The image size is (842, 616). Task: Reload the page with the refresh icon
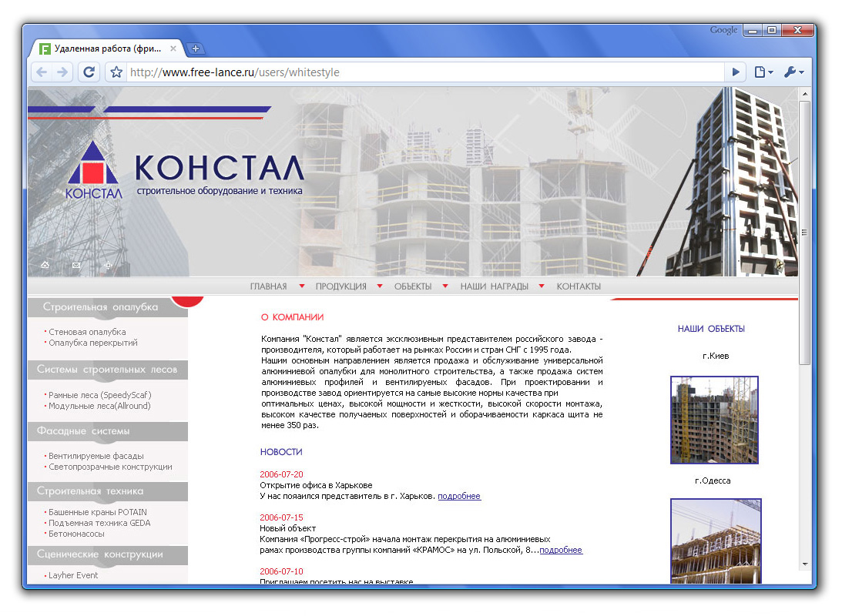coord(89,72)
